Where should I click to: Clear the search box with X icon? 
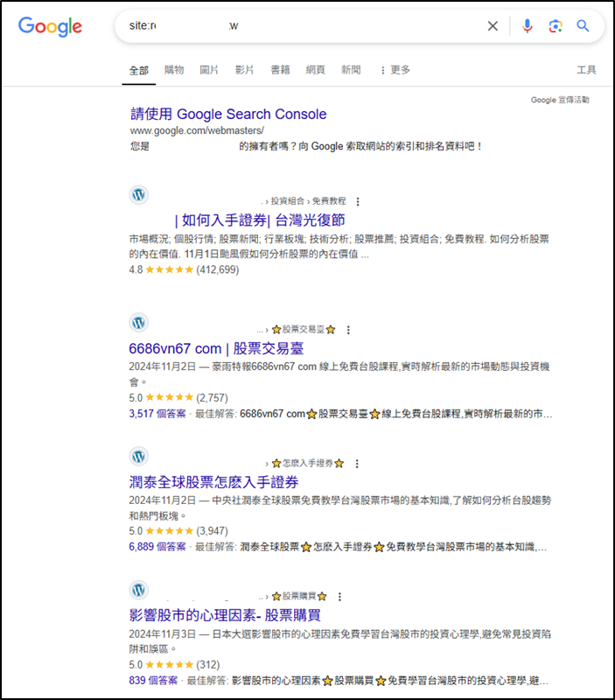pos(493,26)
